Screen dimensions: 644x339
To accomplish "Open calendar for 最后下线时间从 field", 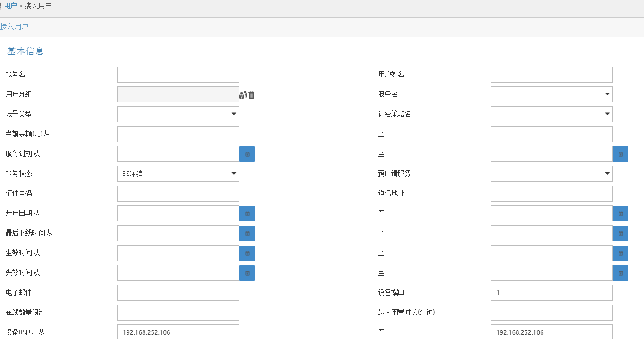I will coord(247,233).
